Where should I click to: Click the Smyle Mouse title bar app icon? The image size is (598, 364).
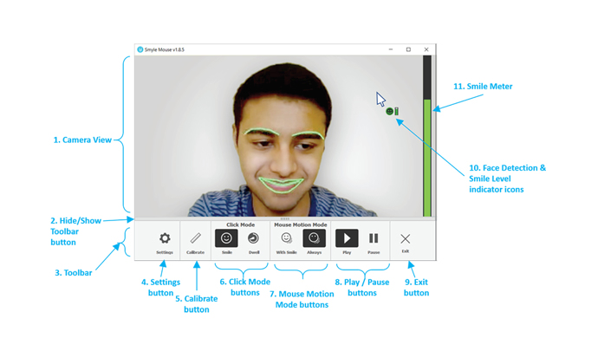coord(140,49)
